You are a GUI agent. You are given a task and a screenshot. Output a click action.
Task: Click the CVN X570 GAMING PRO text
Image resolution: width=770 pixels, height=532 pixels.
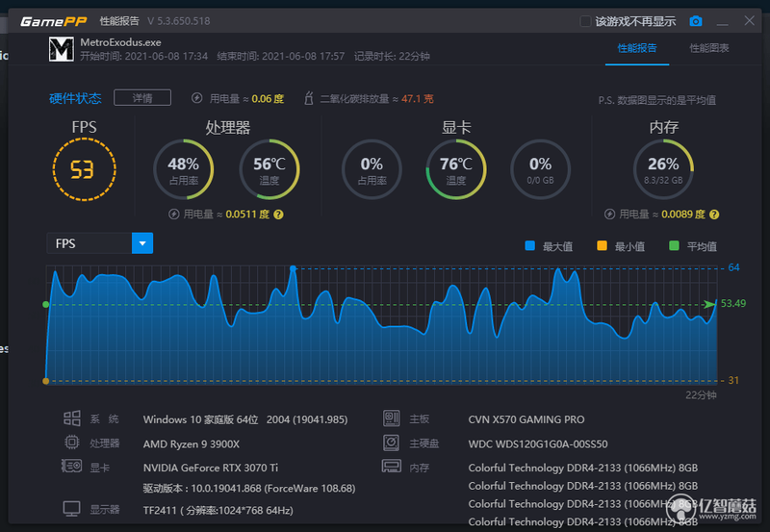(526, 419)
